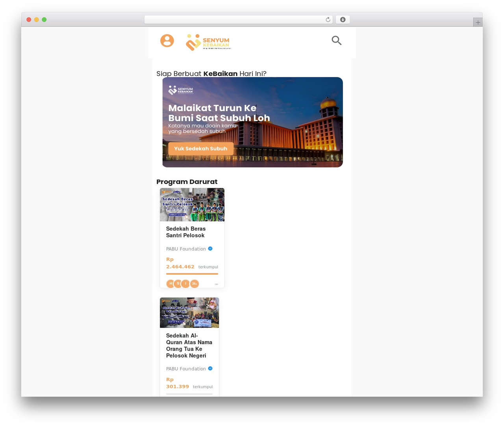Click the Yuk Sedekah Subuh button
Viewport: 504px width, 427px height.
[201, 149]
